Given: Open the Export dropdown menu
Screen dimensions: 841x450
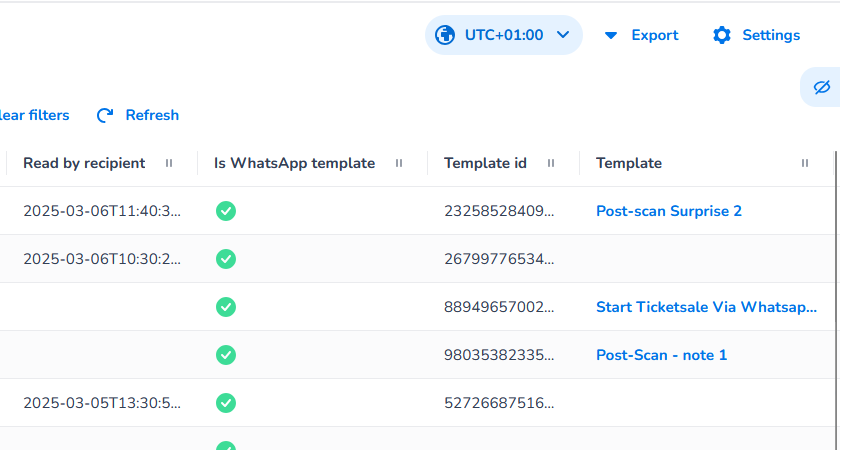Looking at the screenshot, I should tap(641, 35).
